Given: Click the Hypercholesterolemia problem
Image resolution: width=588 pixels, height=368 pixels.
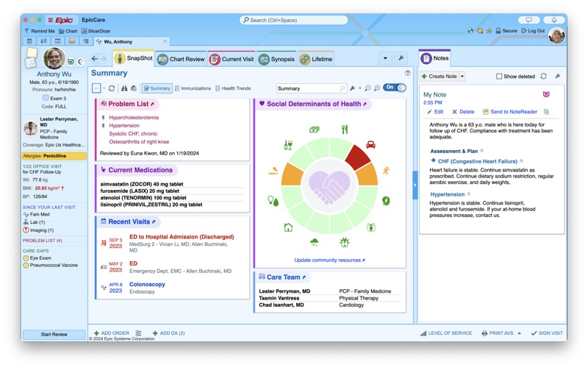Looking at the screenshot, I should coord(134,118).
